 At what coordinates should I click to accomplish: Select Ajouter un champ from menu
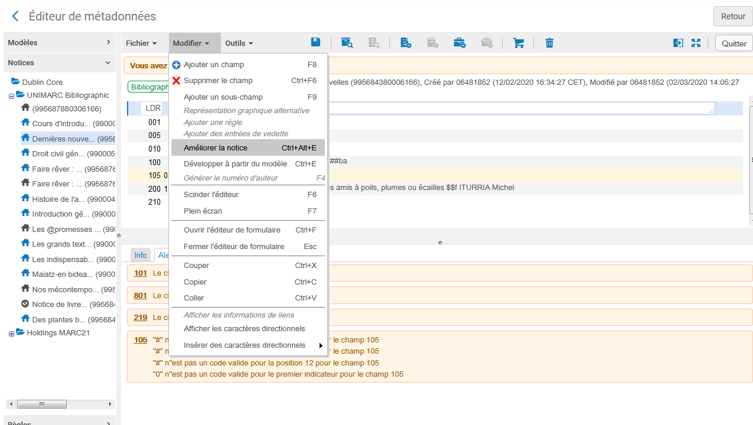pyautogui.click(x=213, y=65)
